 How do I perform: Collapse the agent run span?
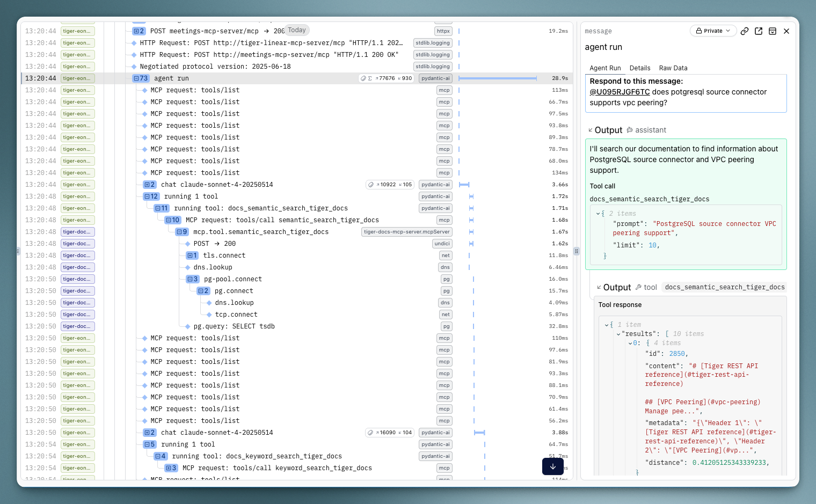coord(135,78)
